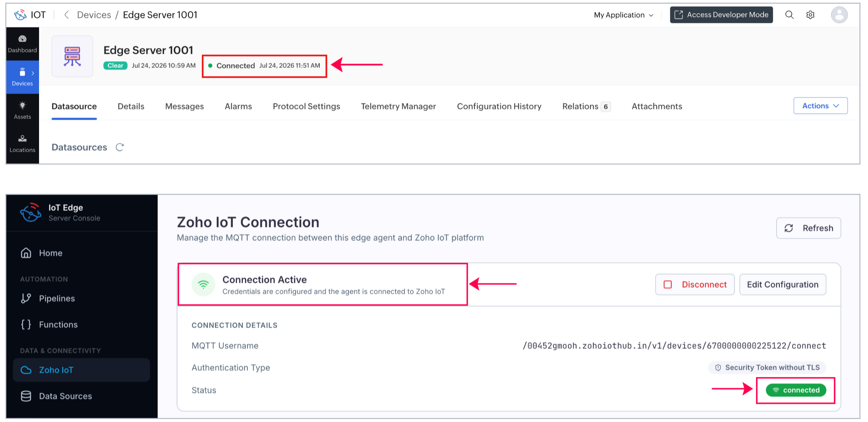The image size is (868, 422).
Task: Click the Zoho IOT logo icon
Action: (20, 15)
